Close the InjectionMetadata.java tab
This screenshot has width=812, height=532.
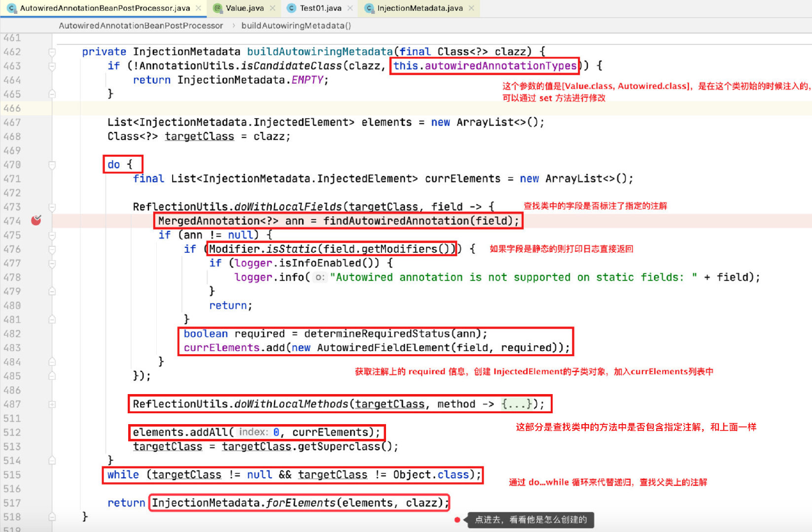pos(471,8)
